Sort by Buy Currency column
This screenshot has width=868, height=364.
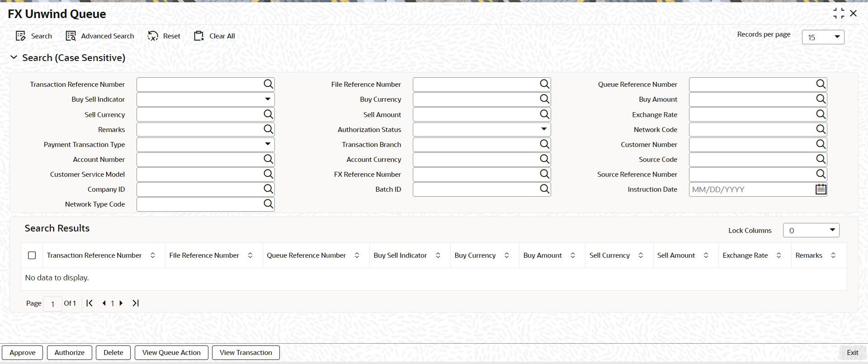pos(507,255)
